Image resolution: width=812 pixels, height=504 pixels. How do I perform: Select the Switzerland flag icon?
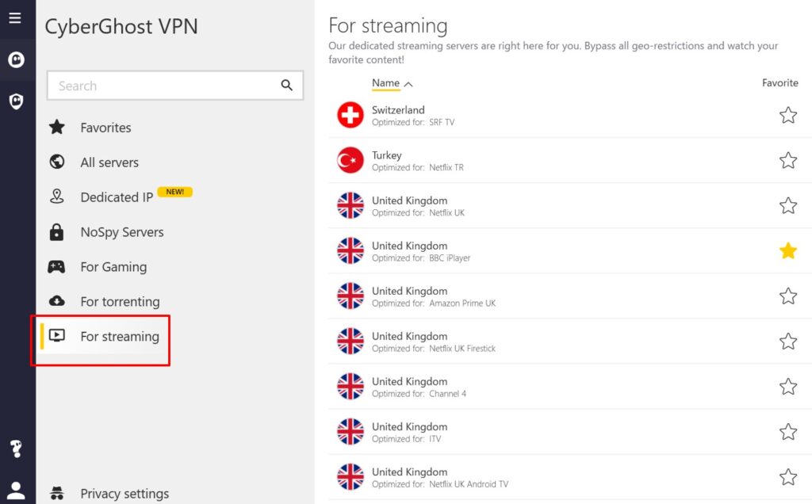(x=350, y=116)
